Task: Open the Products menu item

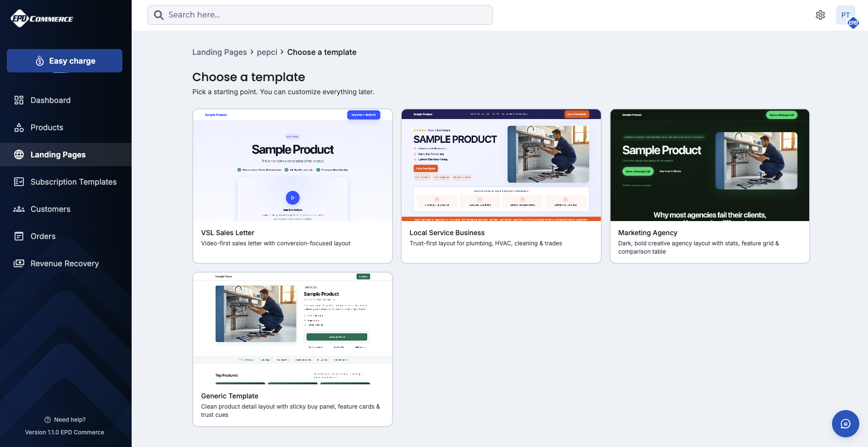Action: click(66, 127)
